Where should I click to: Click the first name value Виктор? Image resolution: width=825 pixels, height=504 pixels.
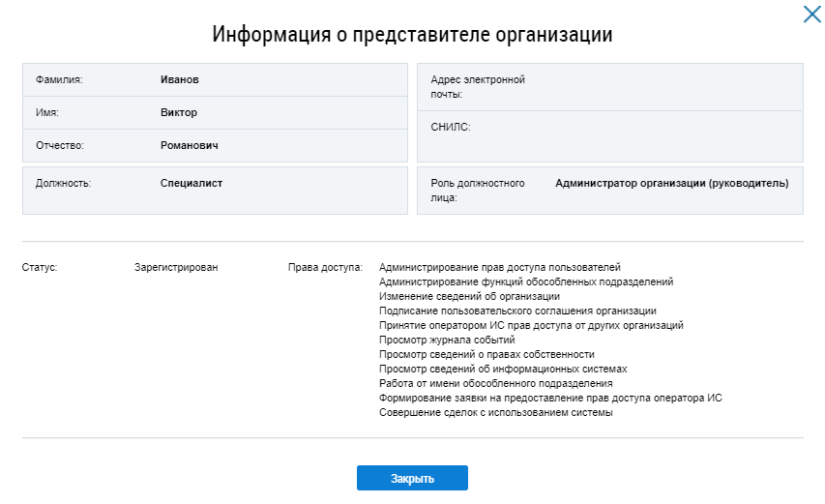pyautogui.click(x=179, y=112)
